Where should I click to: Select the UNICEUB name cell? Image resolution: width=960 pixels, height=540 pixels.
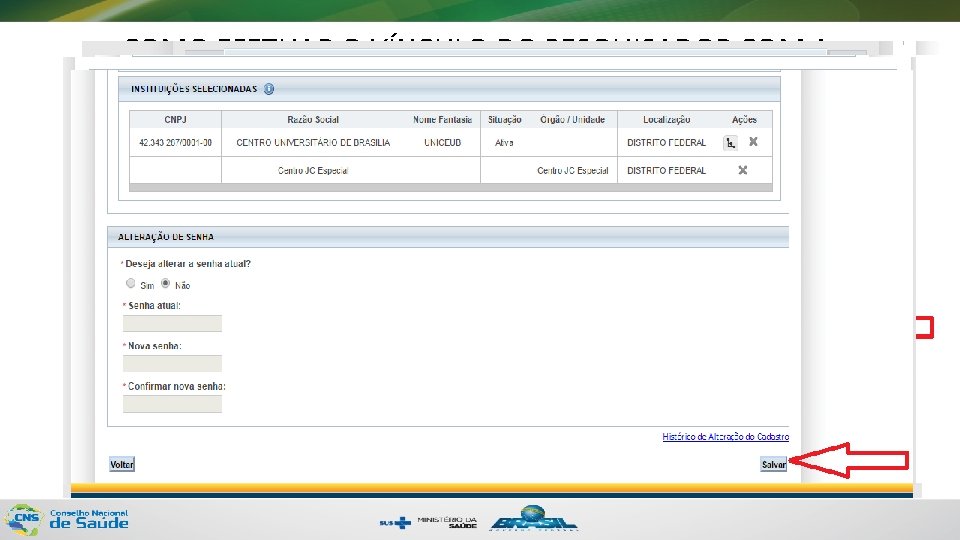point(442,143)
